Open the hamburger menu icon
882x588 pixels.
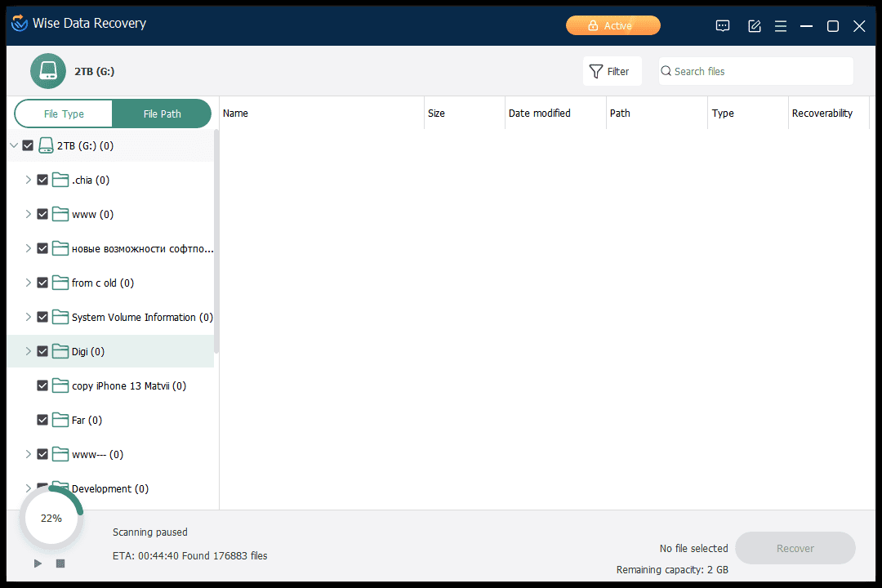pyautogui.click(x=781, y=26)
